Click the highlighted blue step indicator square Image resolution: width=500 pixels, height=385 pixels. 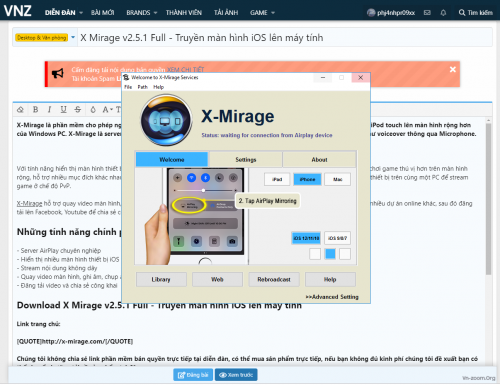click(330, 254)
